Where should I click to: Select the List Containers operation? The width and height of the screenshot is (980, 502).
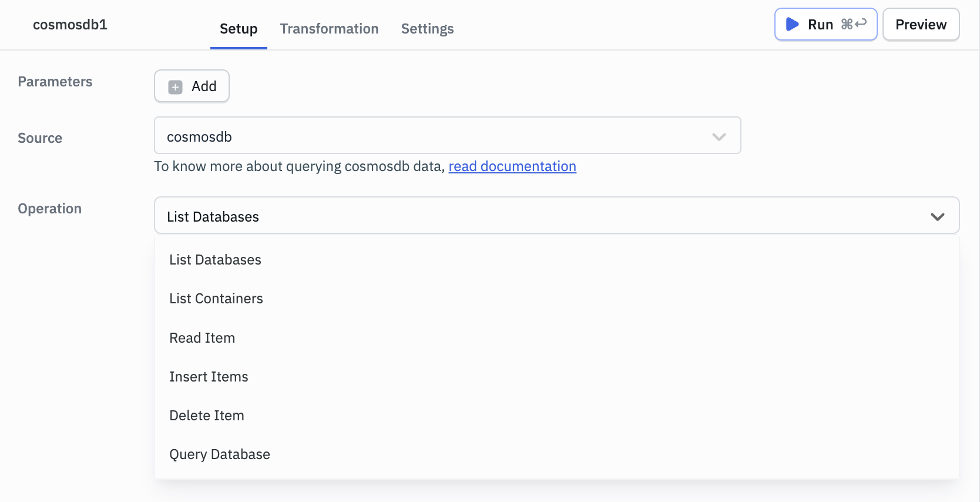216,299
